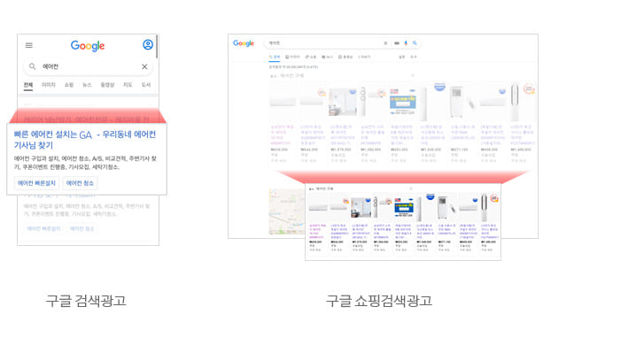
Task: Clear the mobile search query with the X
Action: (144, 66)
